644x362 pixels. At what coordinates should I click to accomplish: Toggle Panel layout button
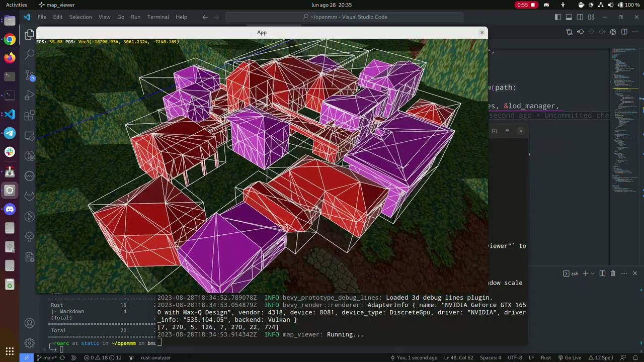point(569,17)
